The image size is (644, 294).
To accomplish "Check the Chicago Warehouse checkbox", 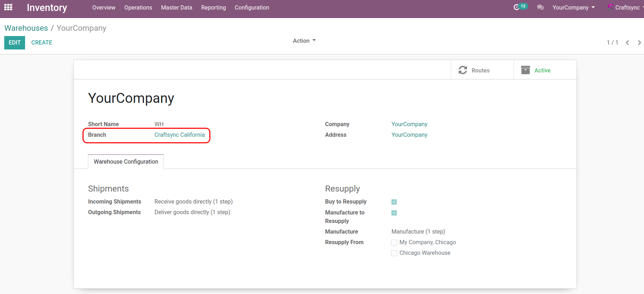I will click(x=394, y=253).
